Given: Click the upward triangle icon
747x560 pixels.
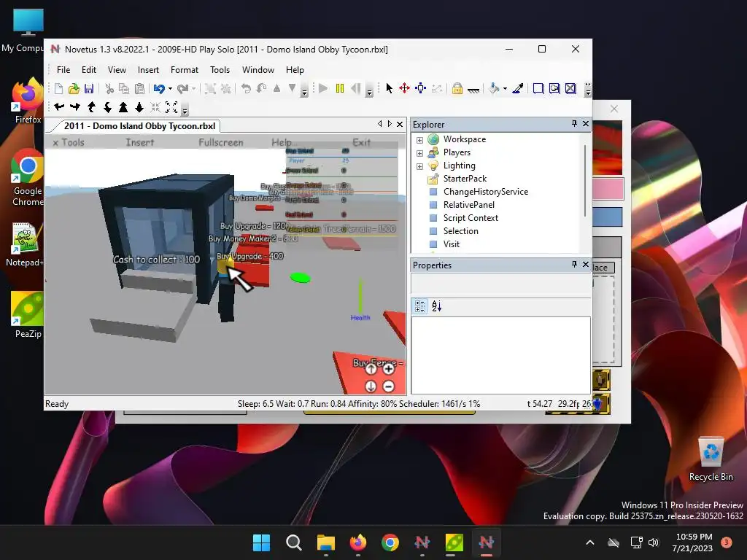Looking at the screenshot, I should (276, 88).
